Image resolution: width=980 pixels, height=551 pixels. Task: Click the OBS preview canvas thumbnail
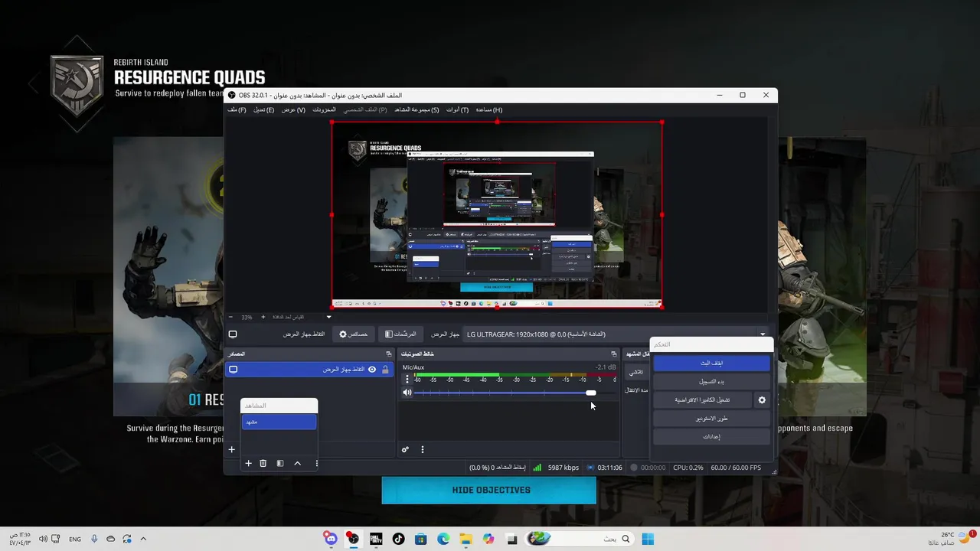(x=497, y=214)
